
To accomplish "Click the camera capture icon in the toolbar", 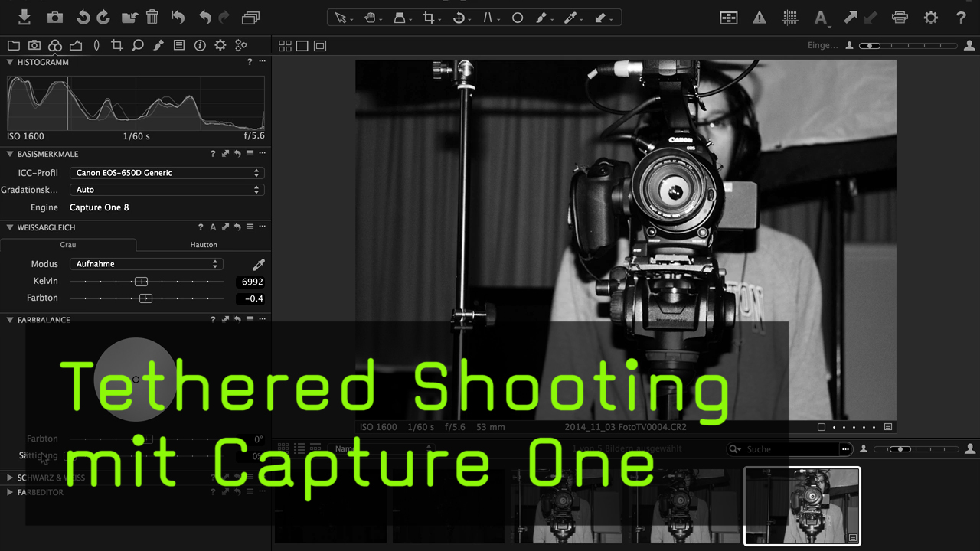I will click(x=54, y=17).
